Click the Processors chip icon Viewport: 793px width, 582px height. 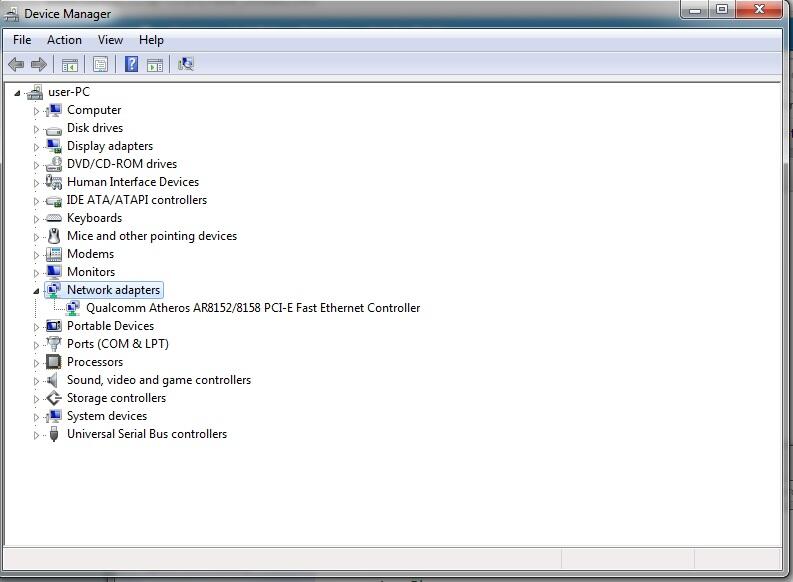pos(54,362)
